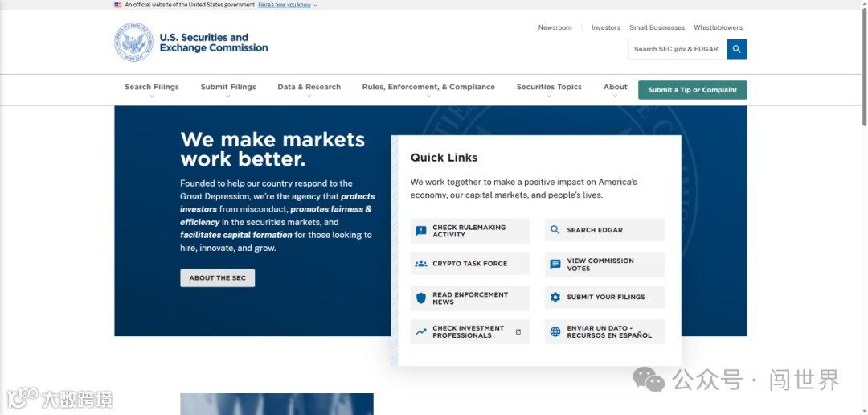Expand the Securities Topics menu chevron
The width and height of the screenshot is (868, 415).
click(x=549, y=96)
